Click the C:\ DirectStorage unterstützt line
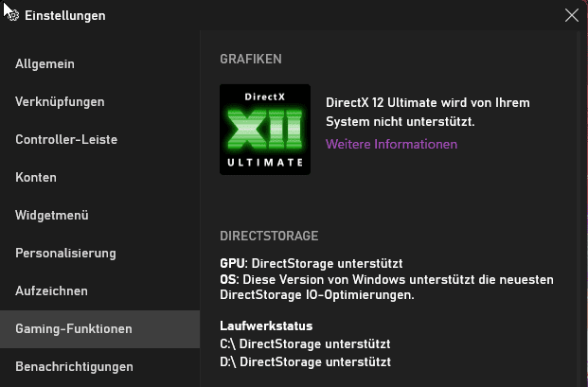This screenshot has height=387, width=588. click(305, 343)
